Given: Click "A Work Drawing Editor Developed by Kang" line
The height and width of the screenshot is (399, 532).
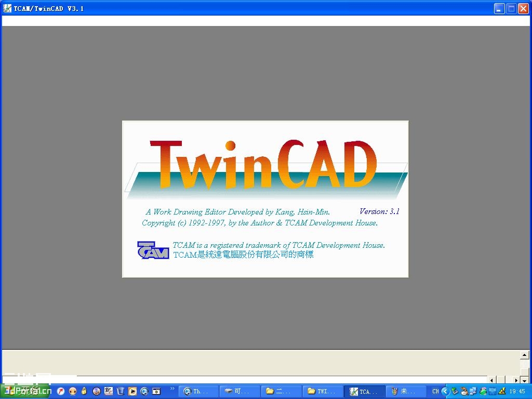Looking at the screenshot, I should (x=237, y=212).
